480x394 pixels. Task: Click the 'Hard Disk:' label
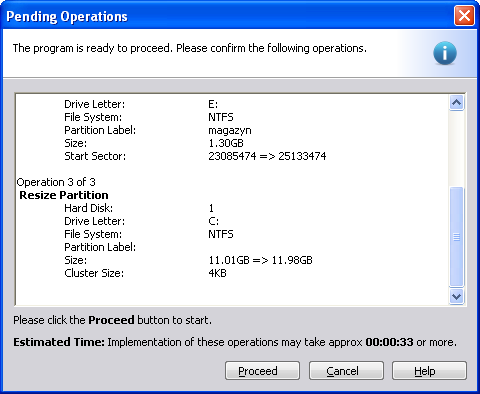[88, 208]
